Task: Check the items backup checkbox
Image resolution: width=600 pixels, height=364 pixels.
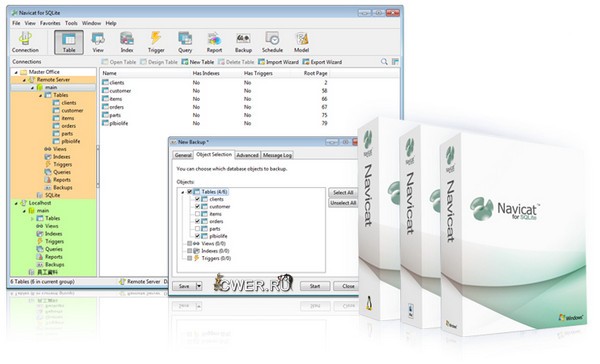Action: (197, 214)
